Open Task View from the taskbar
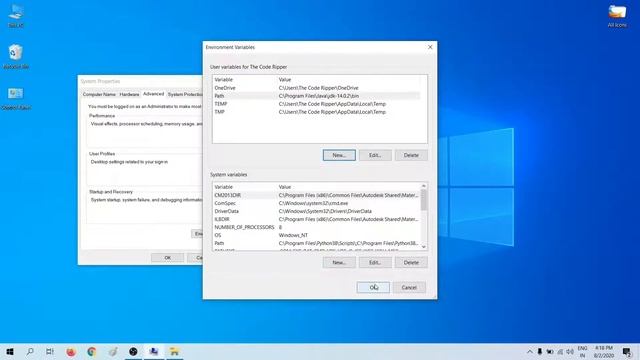The height and width of the screenshot is (360, 640). 50,351
